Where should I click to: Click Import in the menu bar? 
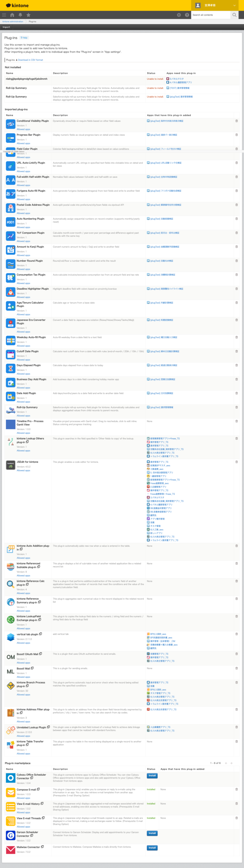pos(6,27)
